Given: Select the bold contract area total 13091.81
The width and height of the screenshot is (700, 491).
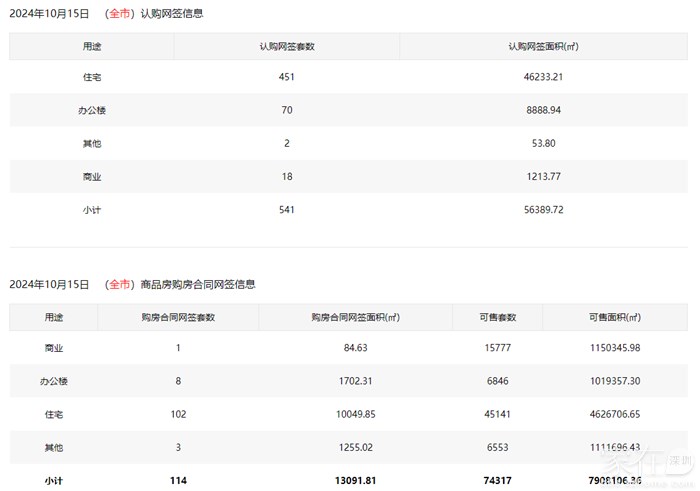Looking at the screenshot, I should pos(355,480).
